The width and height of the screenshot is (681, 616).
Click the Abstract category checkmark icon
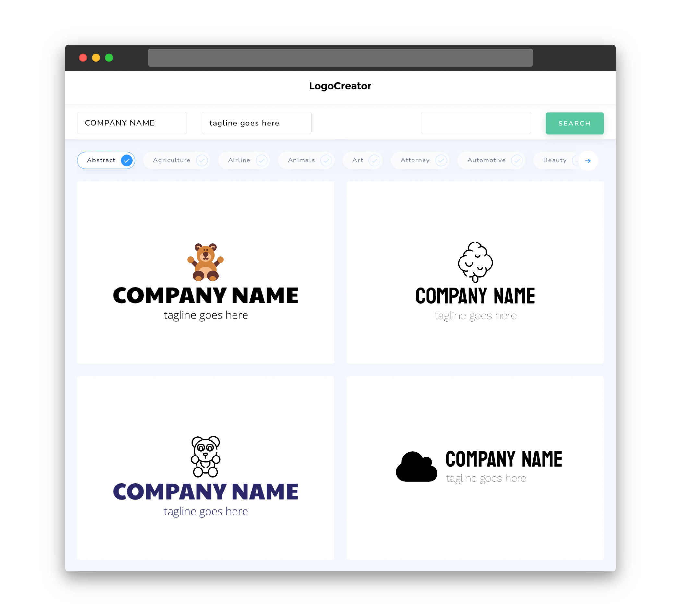[x=126, y=160]
